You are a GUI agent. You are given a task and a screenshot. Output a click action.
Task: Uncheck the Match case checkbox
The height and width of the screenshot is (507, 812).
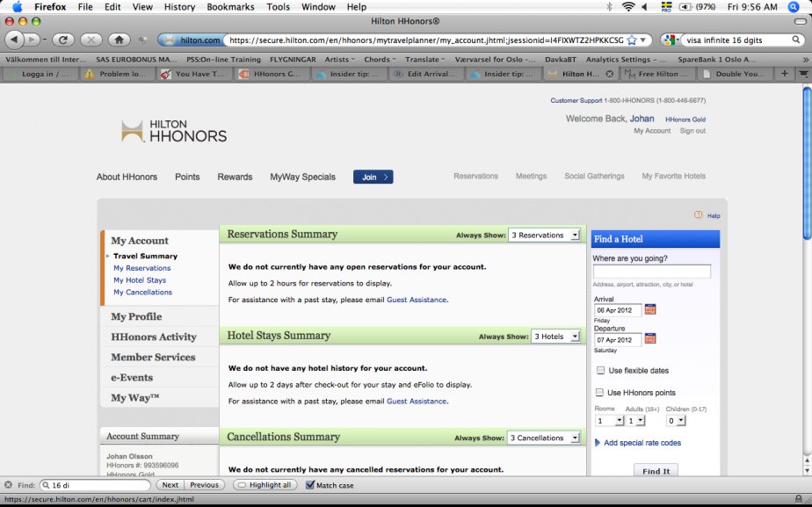click(310, 485)
